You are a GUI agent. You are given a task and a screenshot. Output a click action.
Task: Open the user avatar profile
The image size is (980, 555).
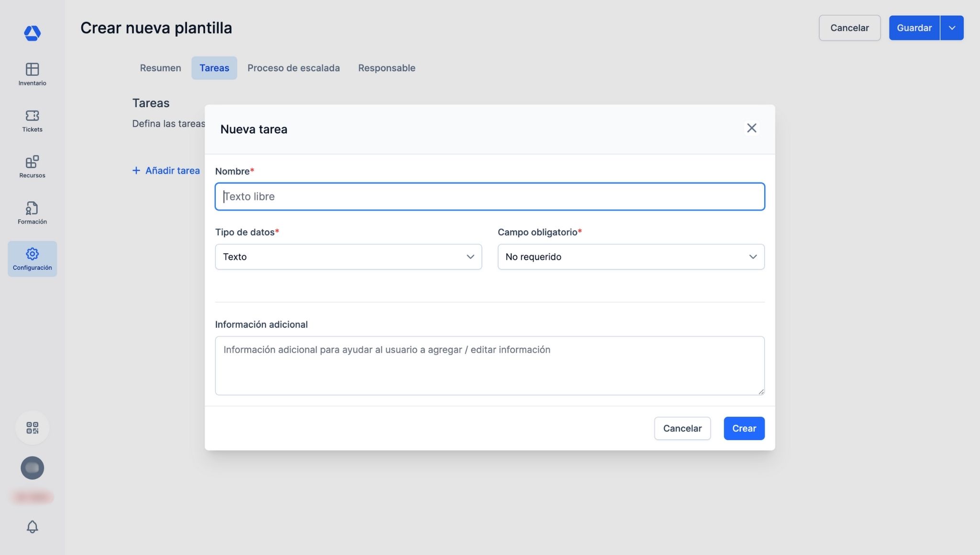pyautogui.click(x=32, y=467)
